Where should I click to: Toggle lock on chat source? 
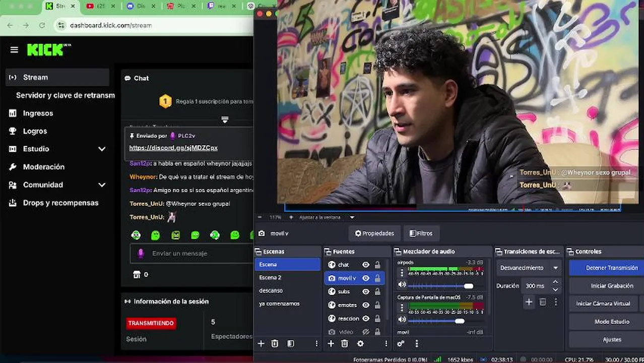[x=377, y=265]
